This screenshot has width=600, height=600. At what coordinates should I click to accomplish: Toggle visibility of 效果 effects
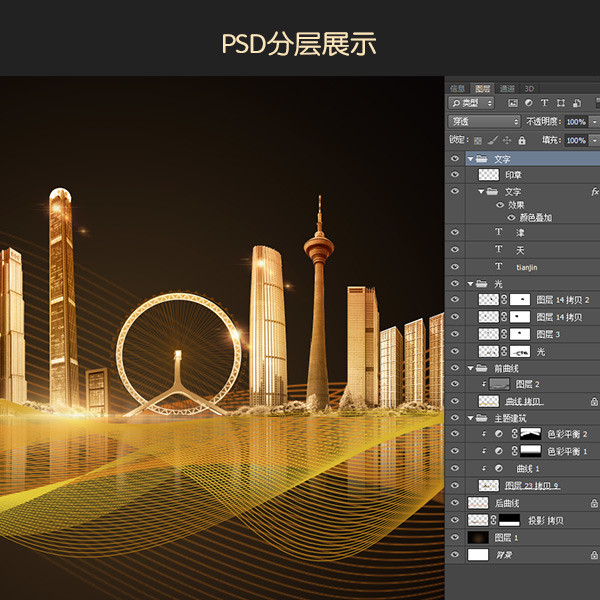pos(500,205)
